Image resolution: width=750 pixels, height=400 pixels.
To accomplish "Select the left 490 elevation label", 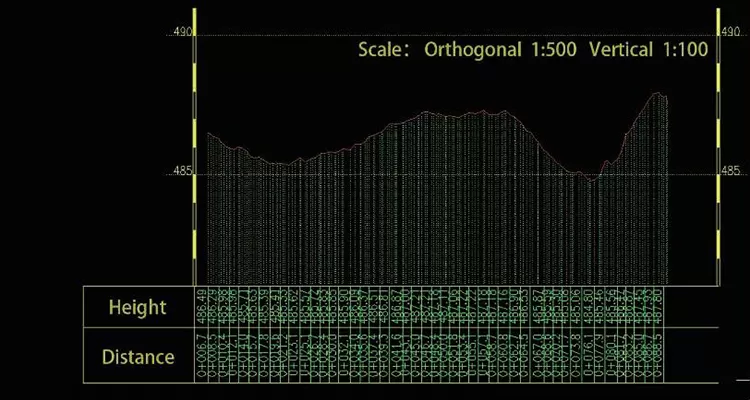I will point(182,33).
